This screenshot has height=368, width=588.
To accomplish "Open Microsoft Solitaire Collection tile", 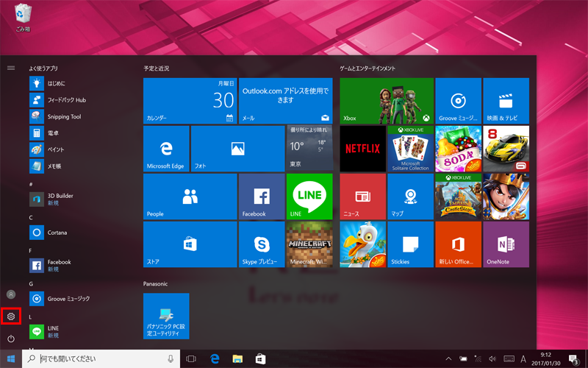I will click(411, 149).
